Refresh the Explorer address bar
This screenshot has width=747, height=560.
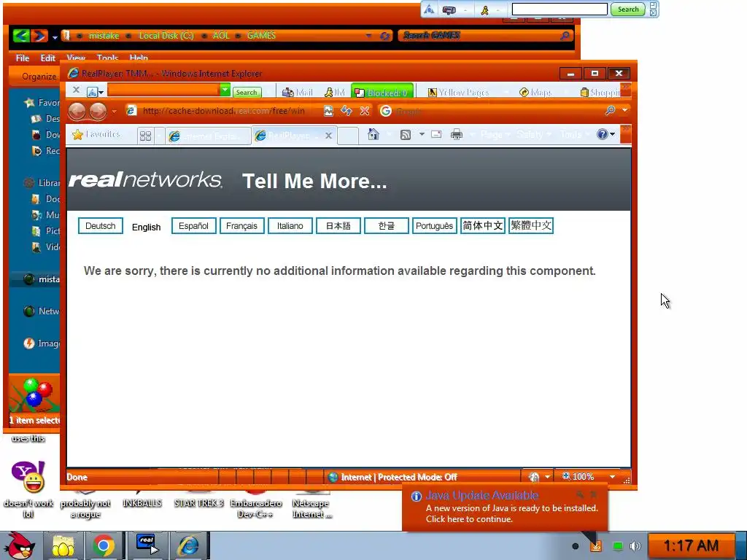pyautogui.click(x=384, y=36)
